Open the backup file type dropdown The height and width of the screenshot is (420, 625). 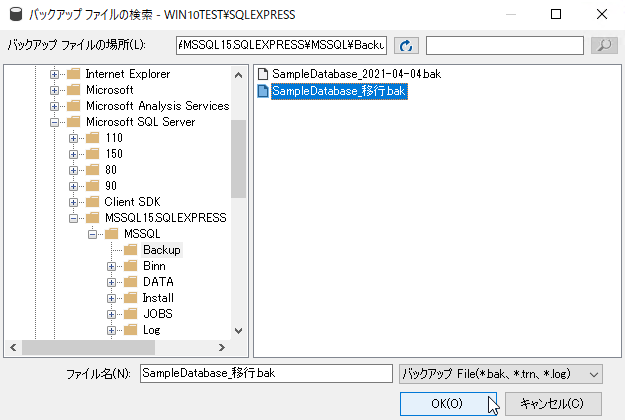click(x=501, y=374)
